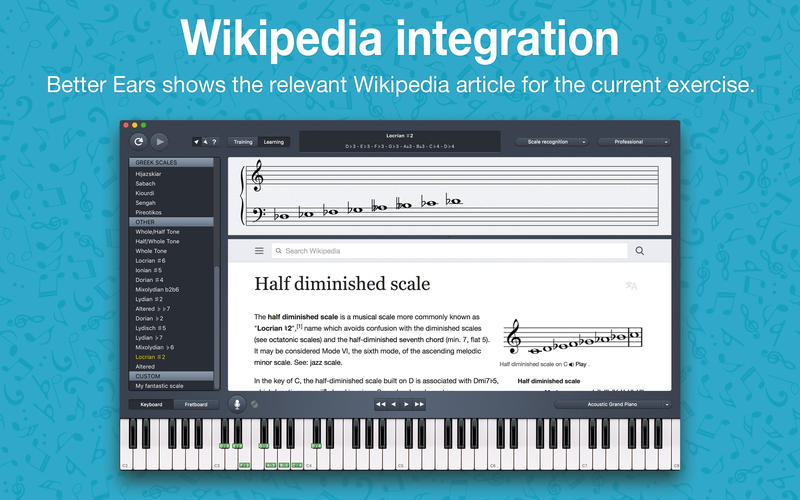Click the Half diminished scale article heading
This screenshot has width=800, height=500.
[342, 284]
